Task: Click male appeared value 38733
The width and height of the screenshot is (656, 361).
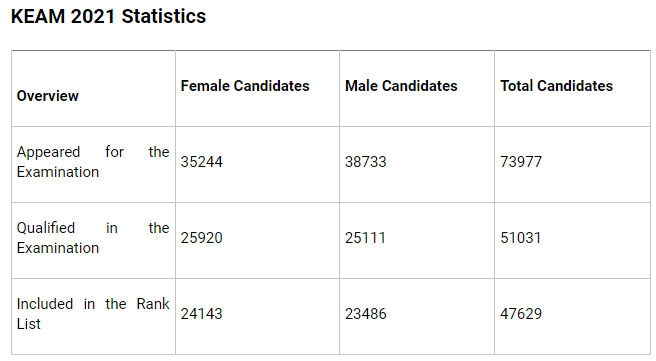Action: 365,162
